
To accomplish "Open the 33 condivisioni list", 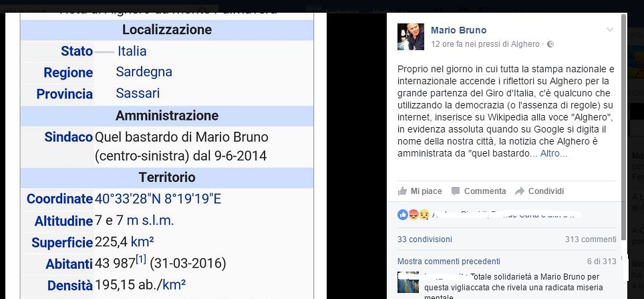I will click(x=425, y=239).
